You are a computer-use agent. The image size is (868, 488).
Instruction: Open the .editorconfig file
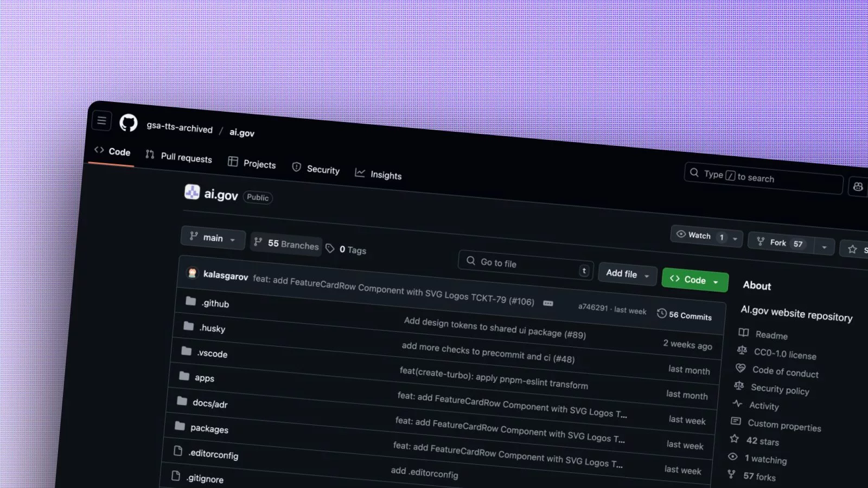[x=213, y=453]
